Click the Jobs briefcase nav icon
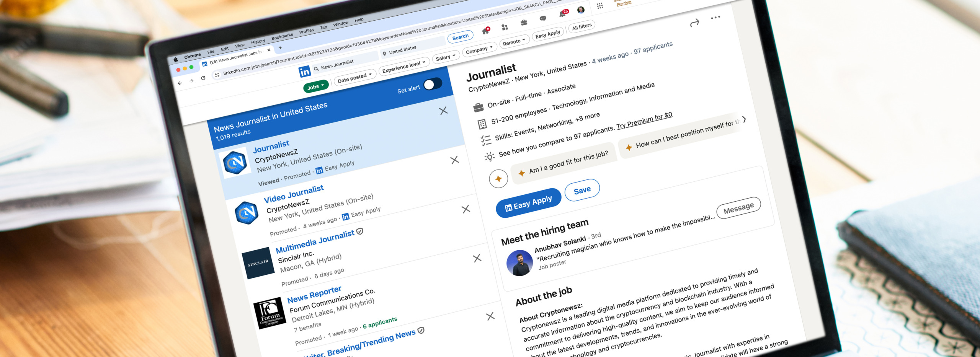980x357 pixels. 524,23
